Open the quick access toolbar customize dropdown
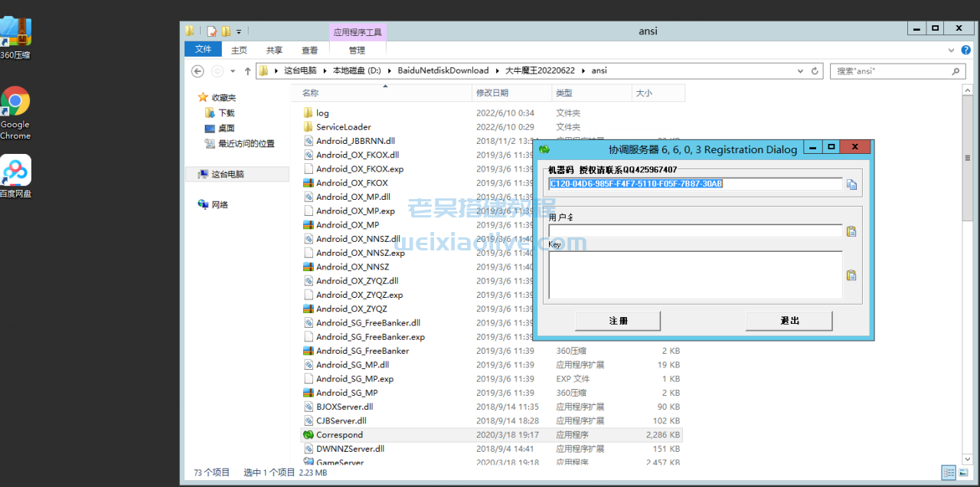 pos(237,31)
